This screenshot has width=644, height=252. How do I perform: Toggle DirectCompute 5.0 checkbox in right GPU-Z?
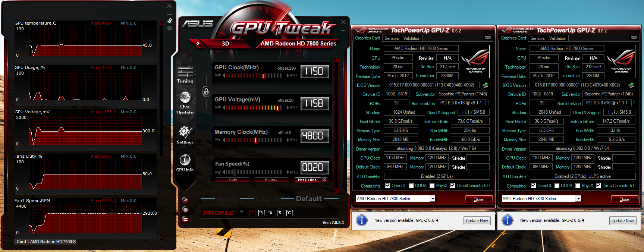599,186
